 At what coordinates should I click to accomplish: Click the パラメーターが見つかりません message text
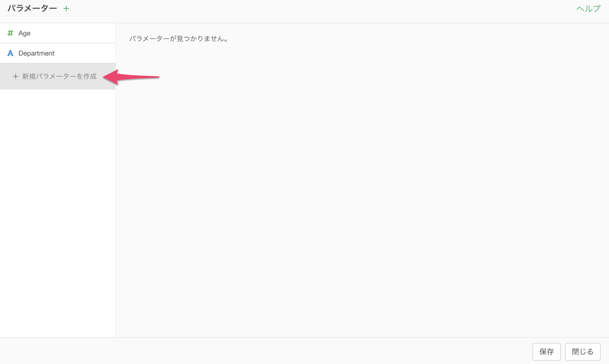179,39
